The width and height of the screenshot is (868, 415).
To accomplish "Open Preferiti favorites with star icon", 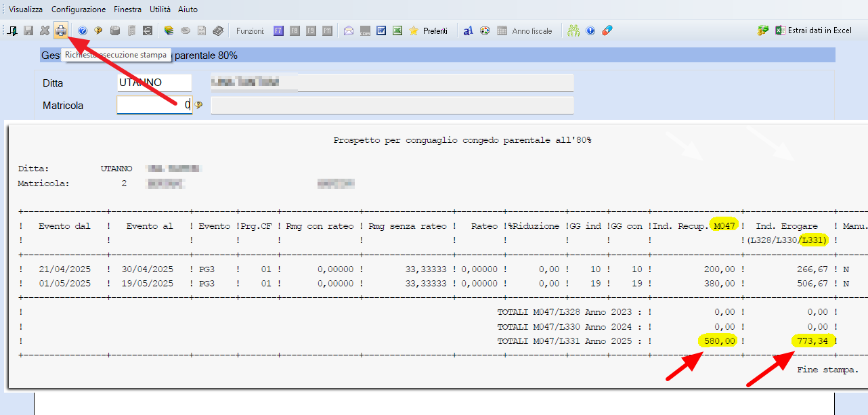I will click(x=428, y=30).
